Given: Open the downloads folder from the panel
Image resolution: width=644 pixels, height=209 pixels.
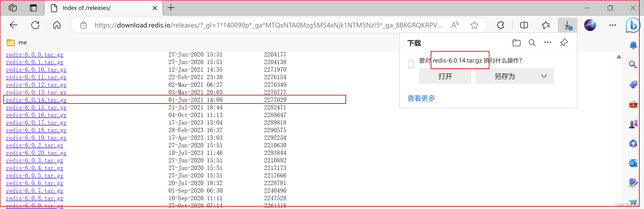Looking at the screenshot, I should tap(516, 43).
